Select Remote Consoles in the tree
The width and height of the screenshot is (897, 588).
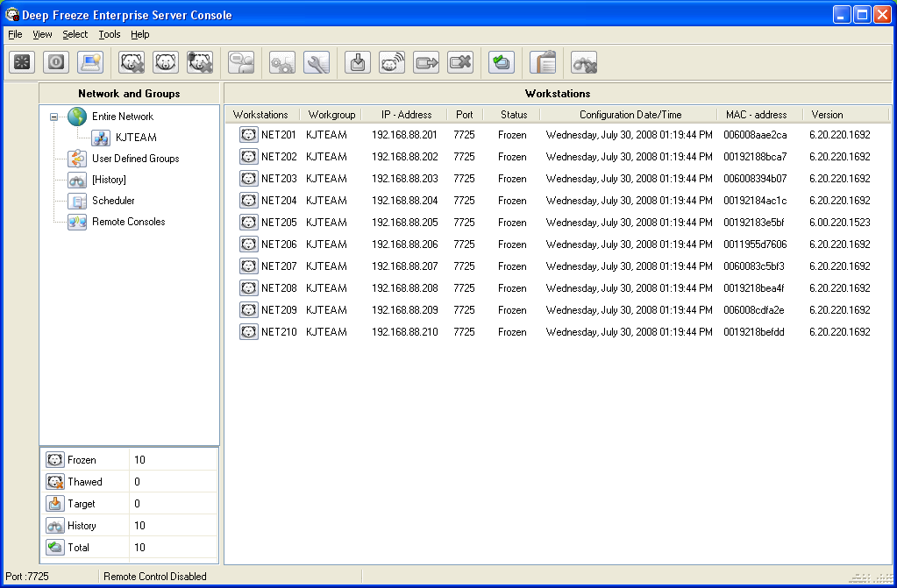click(x=129, y=222)
